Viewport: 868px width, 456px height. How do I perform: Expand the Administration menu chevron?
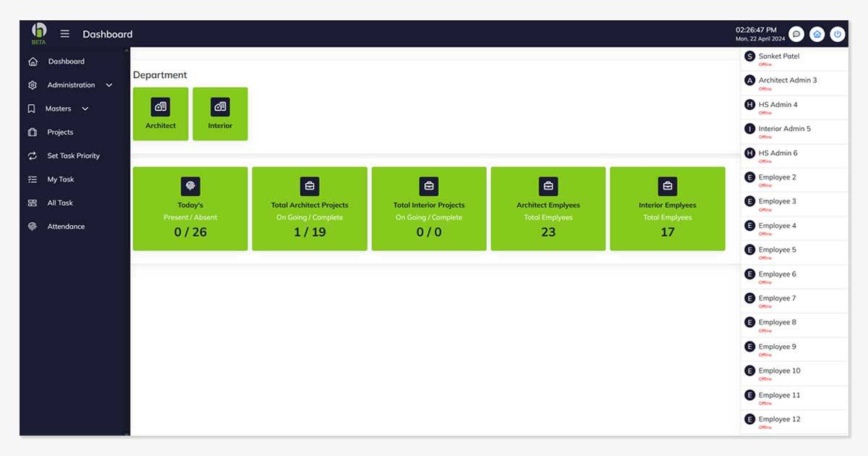pyautogui.click(x=109, y=85)
